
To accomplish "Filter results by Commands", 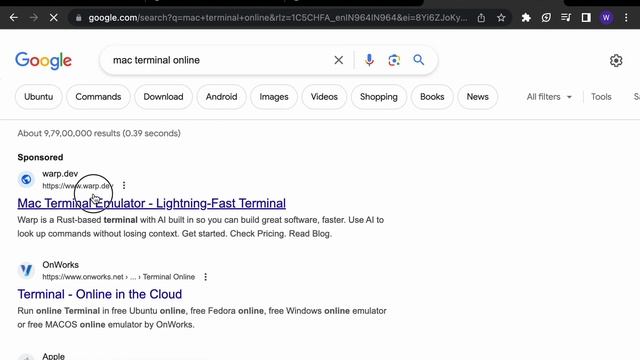I will (x=98, y=97).
